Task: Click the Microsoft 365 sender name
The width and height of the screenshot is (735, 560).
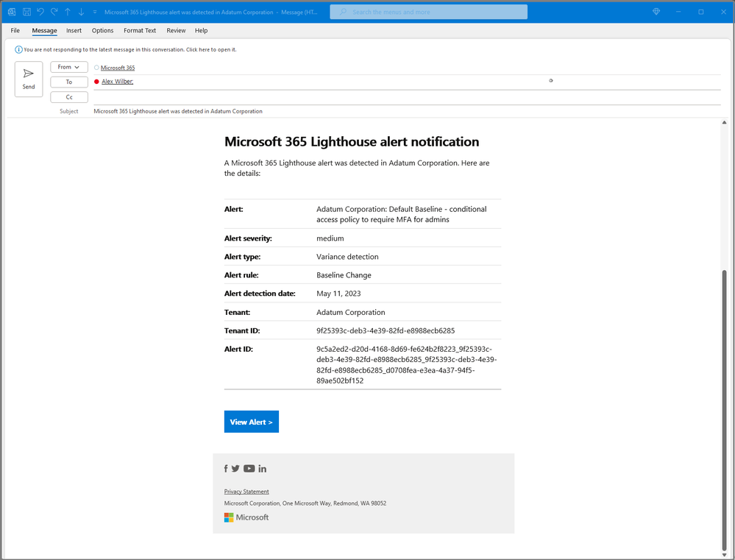Action: point(118,68)
